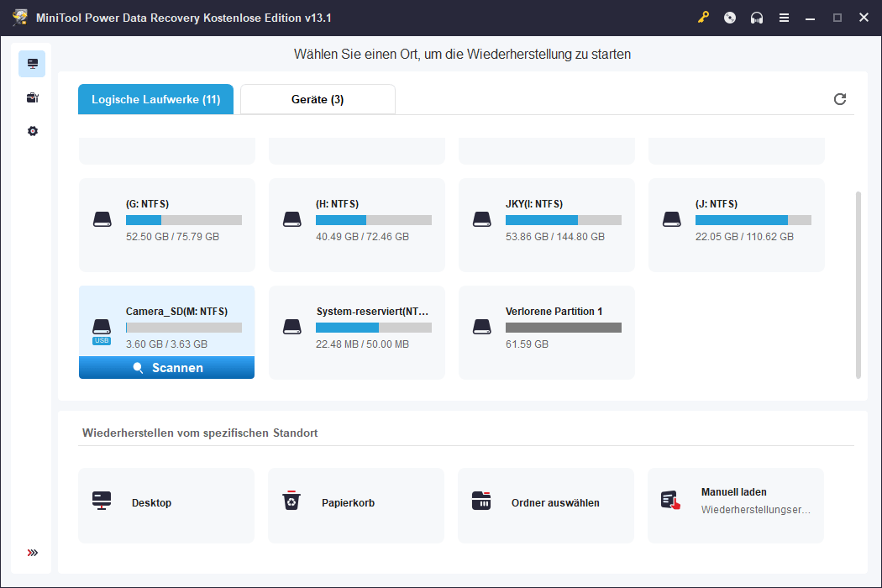Click the (J: NTFS) drive label

tap(716, 203)
